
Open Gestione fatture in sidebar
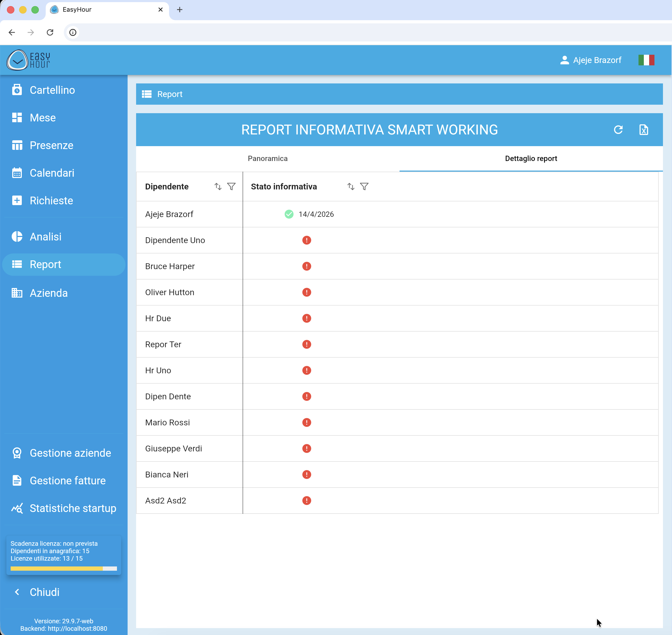[x=68, y=481]
